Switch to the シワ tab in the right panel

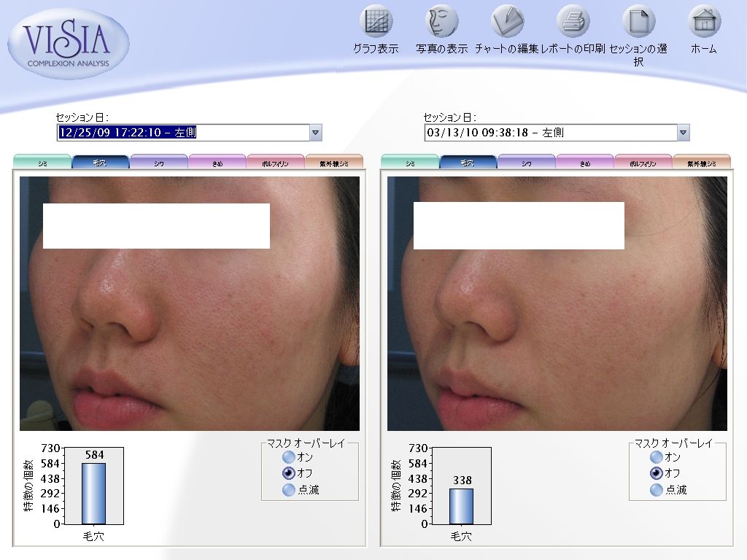pos(527,163)
